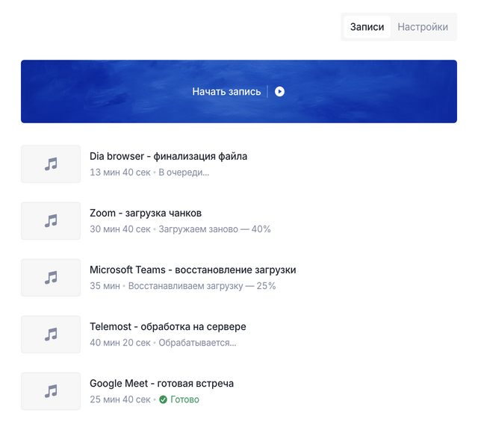Click the green checkmark icon by Готово
478x448 pixels.
pos(163,399)
